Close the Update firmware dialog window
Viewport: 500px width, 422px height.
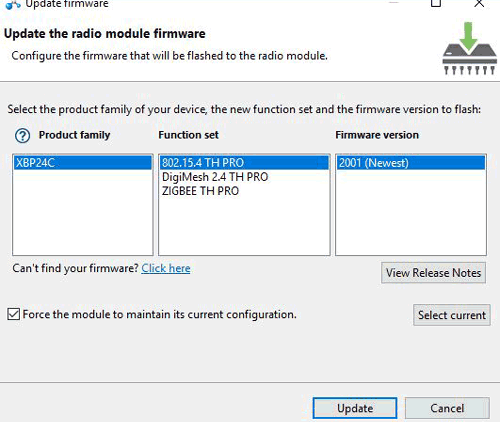click(479, 3)
